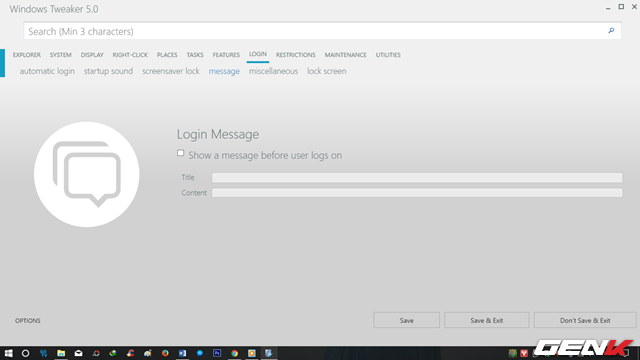Launch Firefox from the taskbar
Screen dimensions: 640x360
(x=165, y=353)
